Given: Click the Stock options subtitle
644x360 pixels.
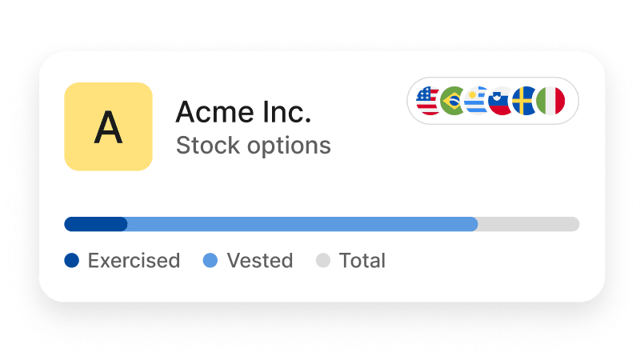Looking at the screenshot, I should 254,146.
